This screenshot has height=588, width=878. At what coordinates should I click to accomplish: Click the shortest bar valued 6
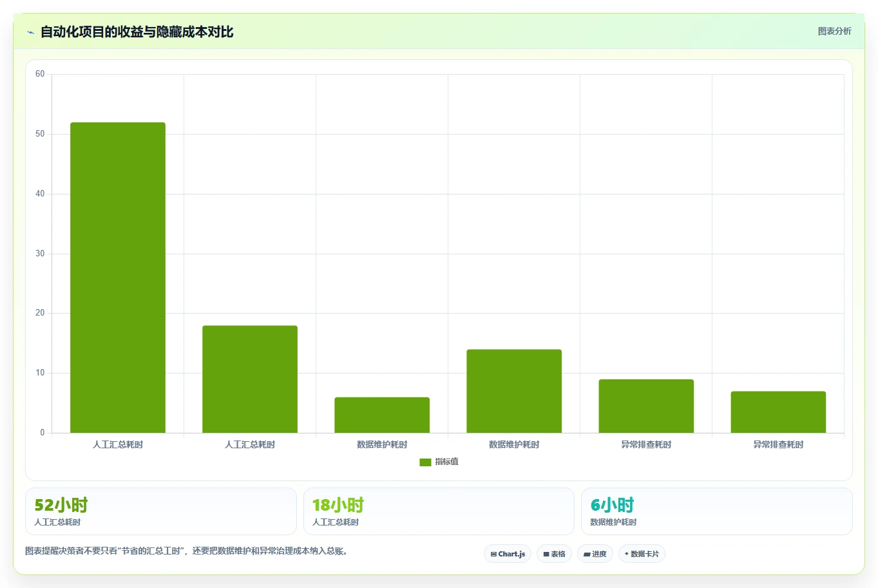click(x=382, y=415)
